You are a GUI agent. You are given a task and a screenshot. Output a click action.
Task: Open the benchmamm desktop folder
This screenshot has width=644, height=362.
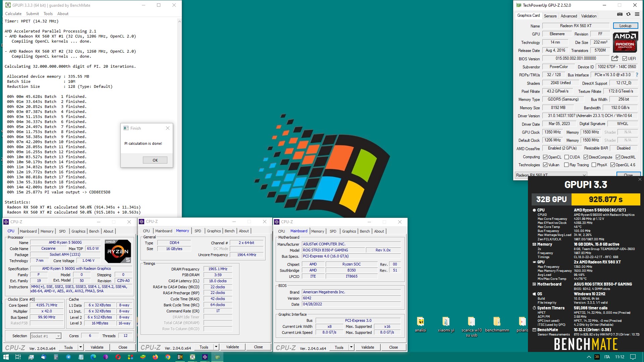pyautogui.click(x=497, y=324)
